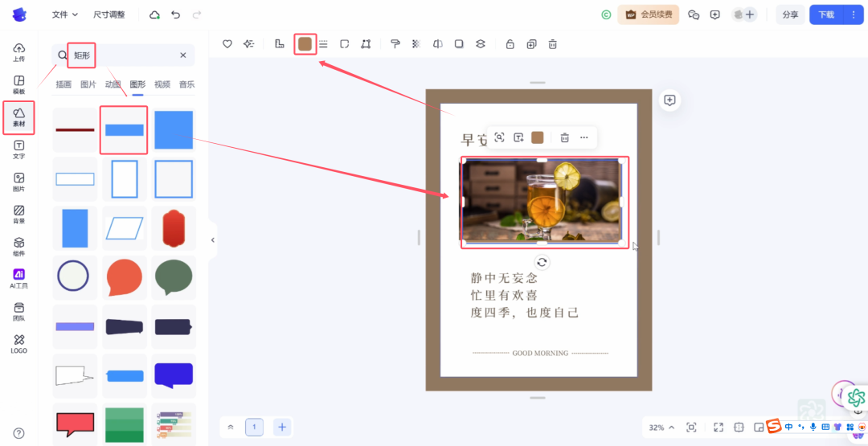Image resolution: width=868 pixels, height=446 pixels.
Task: Open the download options three-dot dropdown
Action: click(x=853, y=15)
